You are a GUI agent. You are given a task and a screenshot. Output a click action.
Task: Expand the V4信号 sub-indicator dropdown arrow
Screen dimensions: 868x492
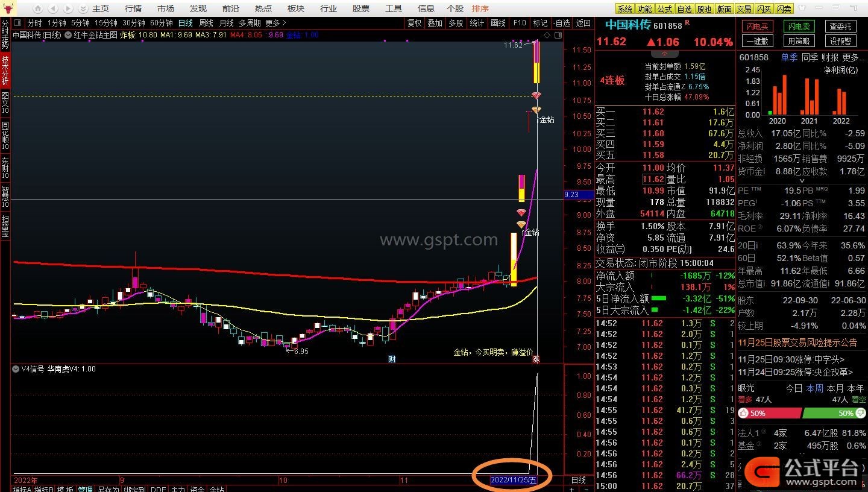coord(16,369)
